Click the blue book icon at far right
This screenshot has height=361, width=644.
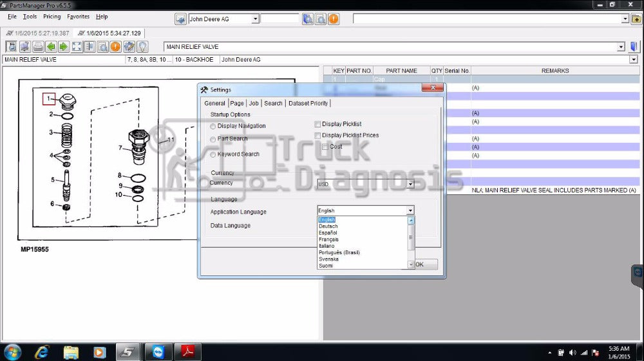tap(634, 46)
